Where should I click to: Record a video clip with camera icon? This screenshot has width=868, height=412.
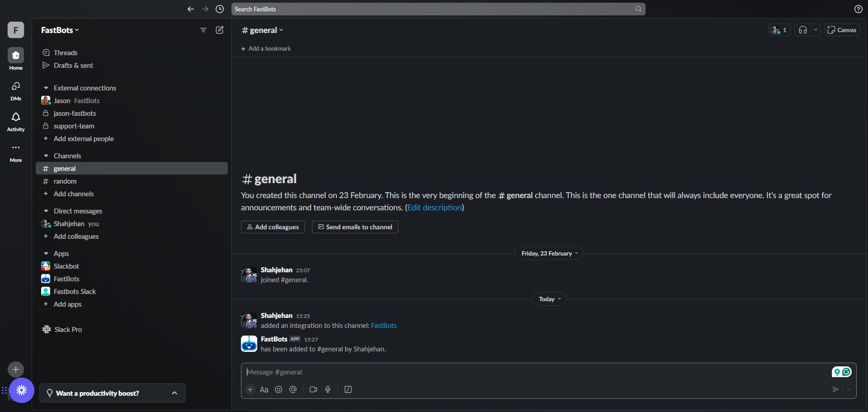click(x=313, y=389)
